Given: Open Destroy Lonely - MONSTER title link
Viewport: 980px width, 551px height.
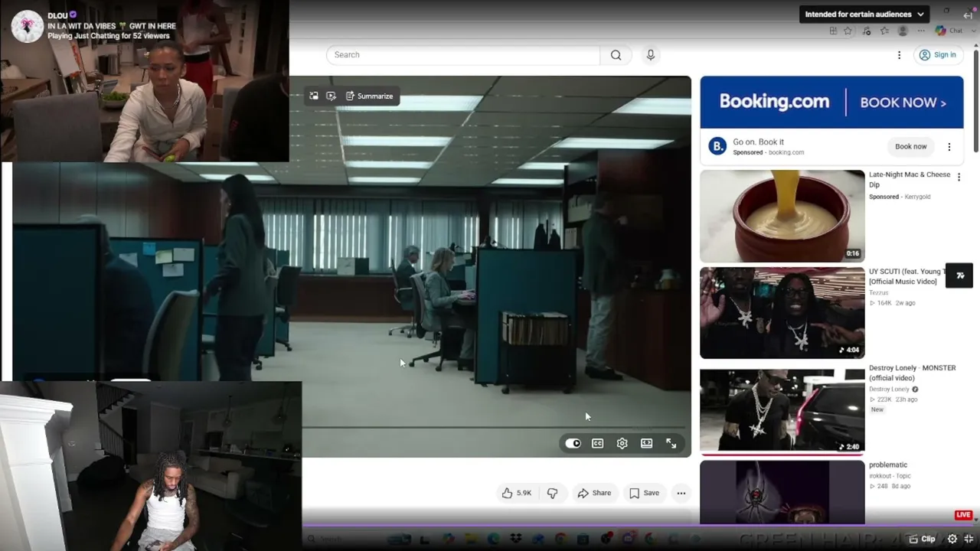Looking at the screenshot, I should pyautogui.click(x=912, y=373).
